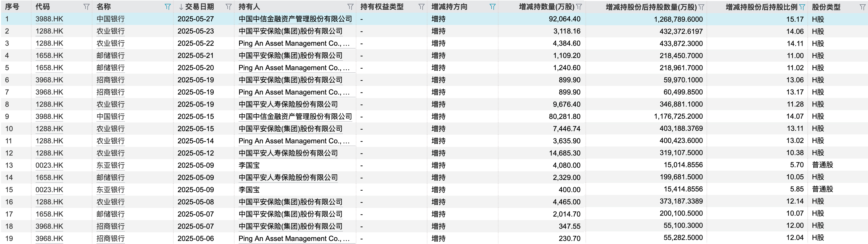868x244 pixels.
Task: Select date cell 2025-05-23
Action: pos(196,31)
